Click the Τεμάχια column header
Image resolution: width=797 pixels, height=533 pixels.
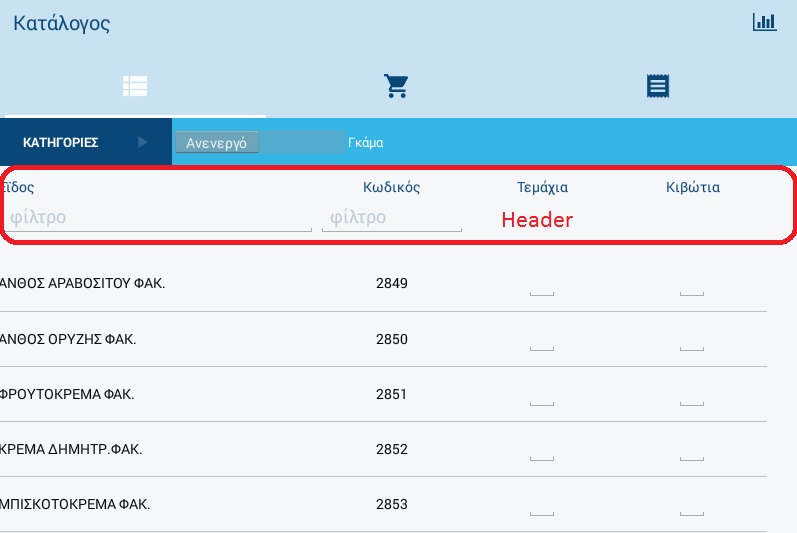coord(542,187)
